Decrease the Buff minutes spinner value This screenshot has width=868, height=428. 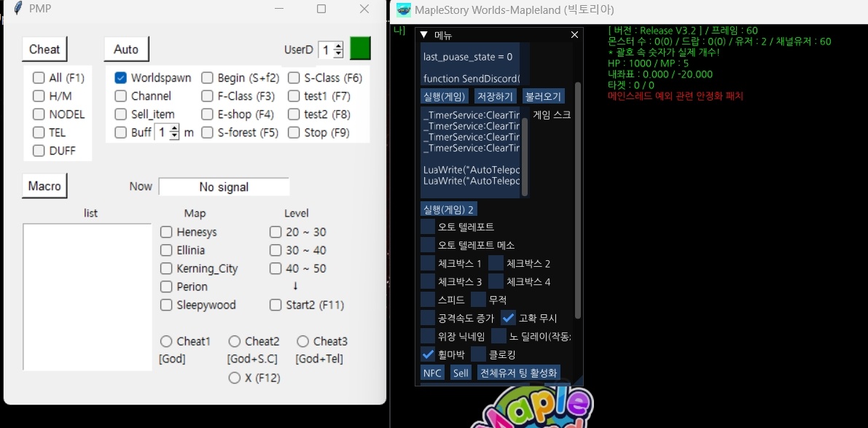coord(174,136)
